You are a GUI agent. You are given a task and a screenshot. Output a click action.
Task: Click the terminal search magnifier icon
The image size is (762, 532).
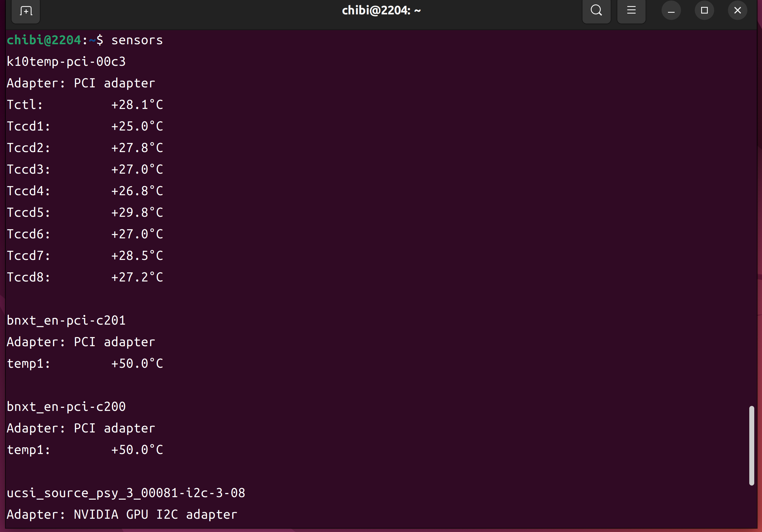coord(596,10)
